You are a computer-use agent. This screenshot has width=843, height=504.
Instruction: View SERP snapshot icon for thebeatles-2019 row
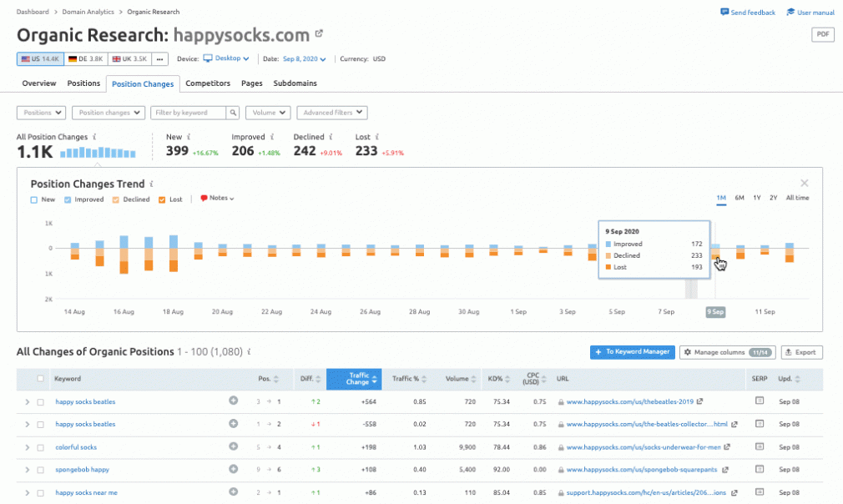[760, 401]
